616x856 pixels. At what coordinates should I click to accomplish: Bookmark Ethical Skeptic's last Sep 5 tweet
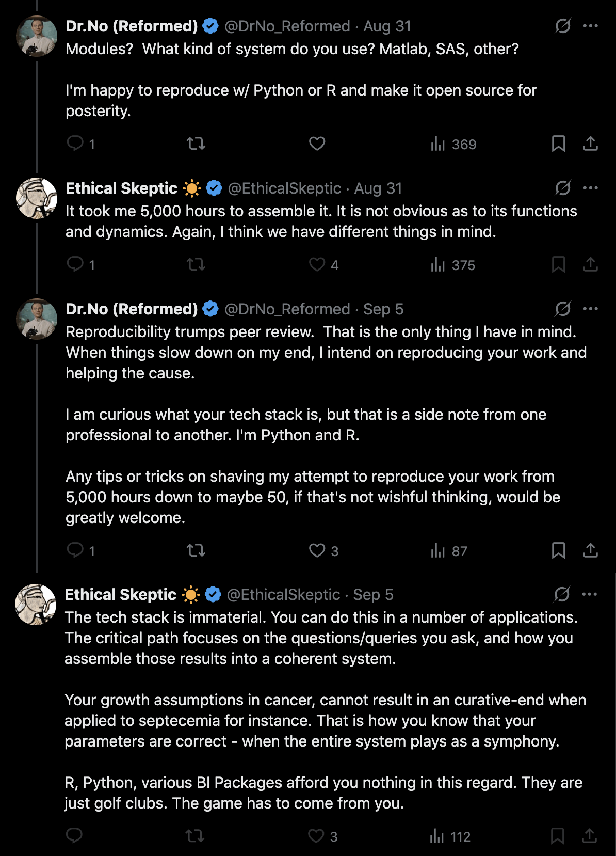[557, 836]
